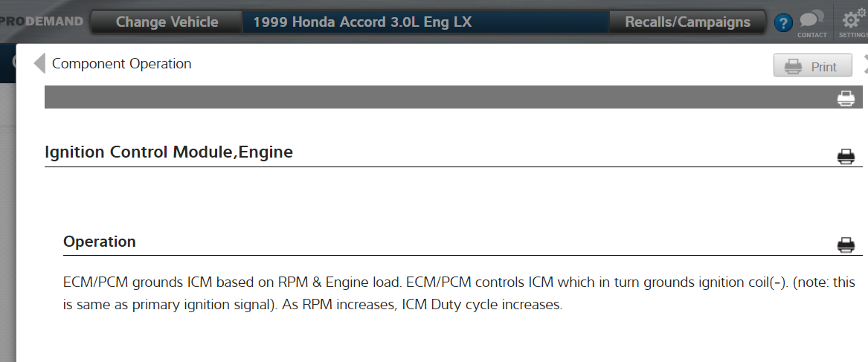
Task: Click the ProDemand logo
Action: [x=42, y=22]
